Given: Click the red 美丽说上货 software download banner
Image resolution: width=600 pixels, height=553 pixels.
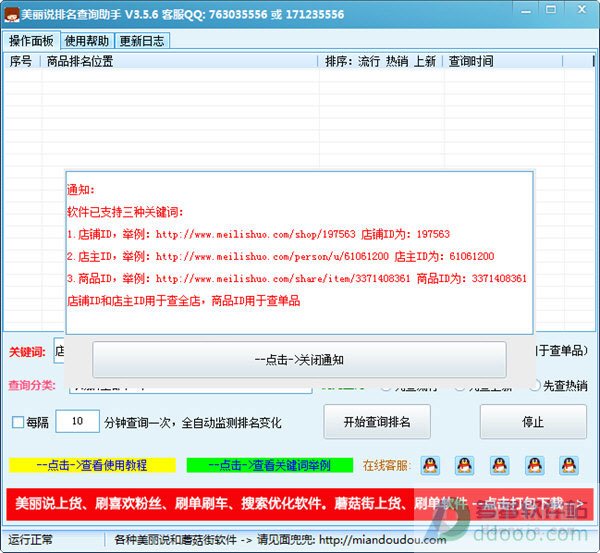Looking at the screenshot, I should coord(300,504).
